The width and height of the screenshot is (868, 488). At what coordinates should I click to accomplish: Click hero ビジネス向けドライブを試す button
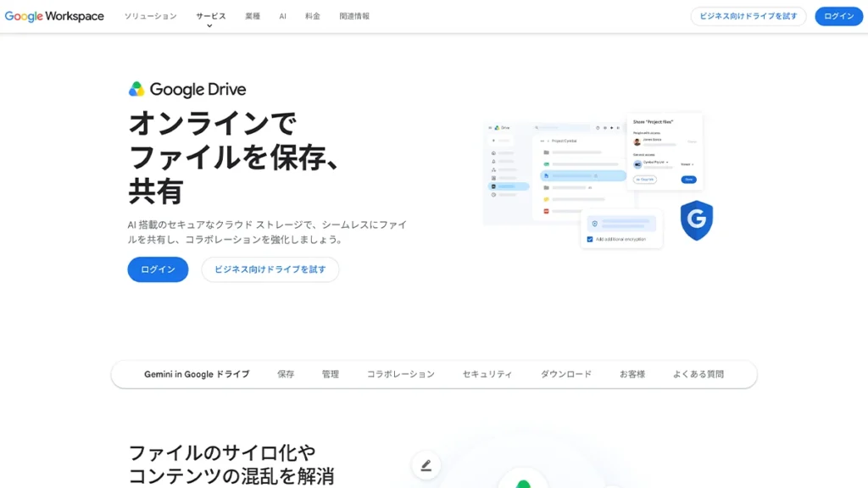[x=270, y=269]
